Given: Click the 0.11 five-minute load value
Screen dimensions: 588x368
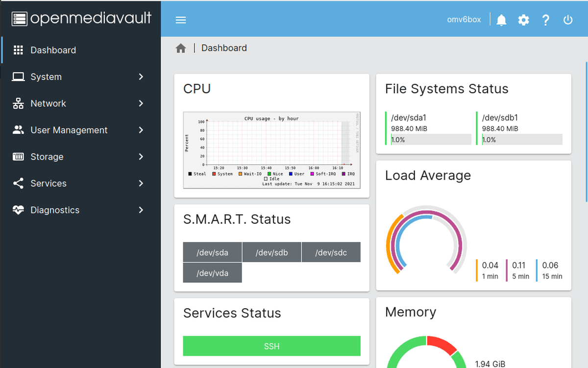Looking at the screenshot, I should click(x=519, y=265).
